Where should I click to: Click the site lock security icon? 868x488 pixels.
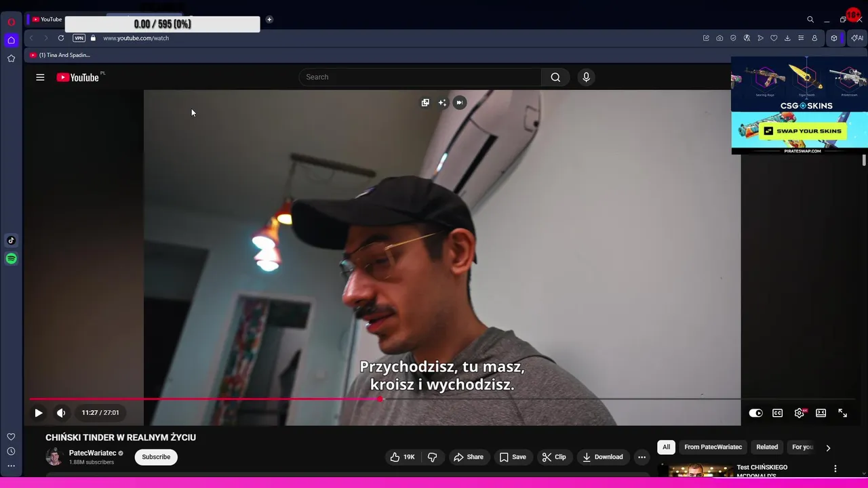coord(94,38)
